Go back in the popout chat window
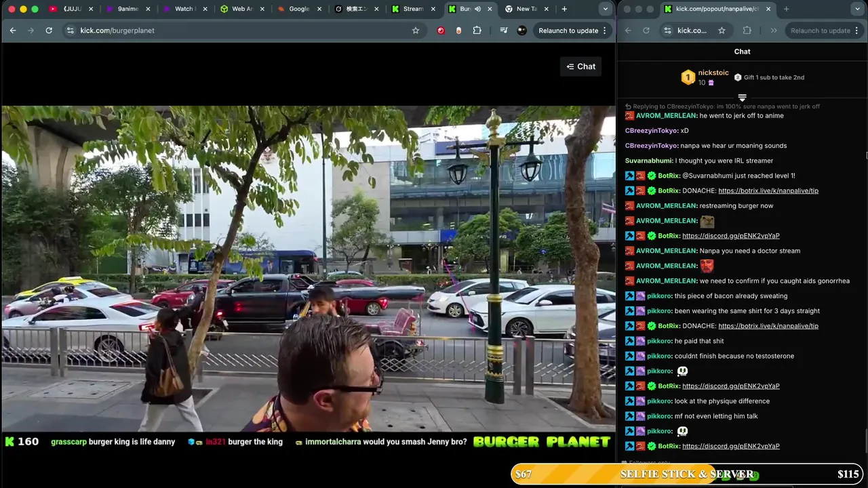Viewport: 868px width, 488px height. pos(628,30)
